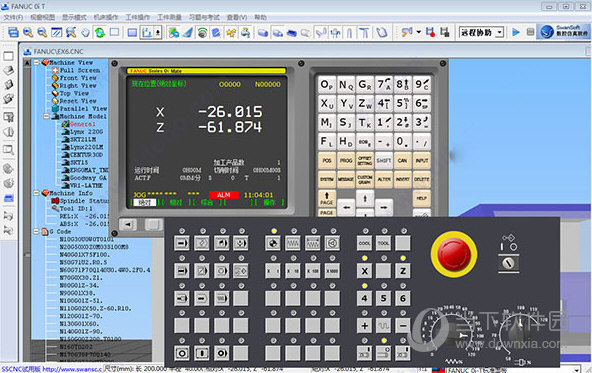Select Top View in tree
The width and height of the screenshot is (592, 373).
[x=74, y=93]
